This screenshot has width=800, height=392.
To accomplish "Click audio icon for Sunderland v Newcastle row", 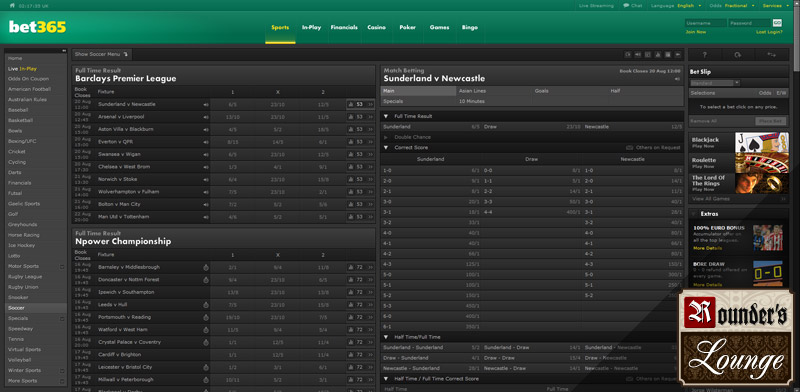I will [206, 104].
